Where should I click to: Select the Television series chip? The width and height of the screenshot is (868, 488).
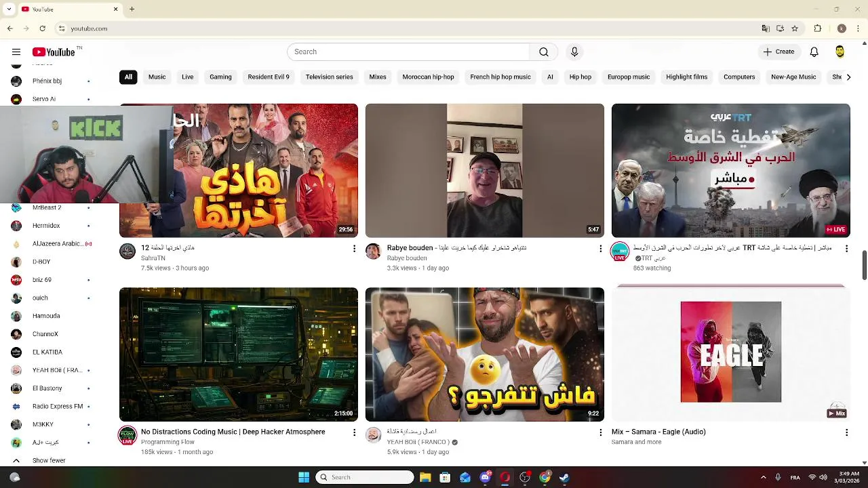[x=329, y=77]
